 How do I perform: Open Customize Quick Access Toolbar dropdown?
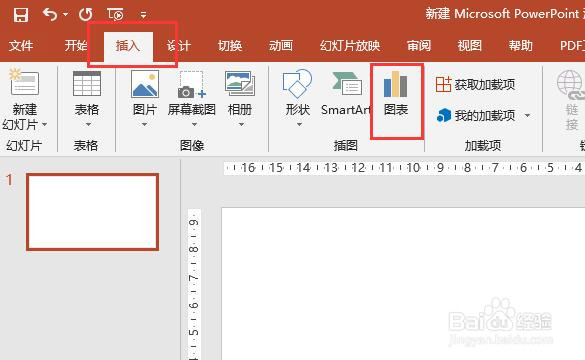pyautogui.click(x=143, y=15)
